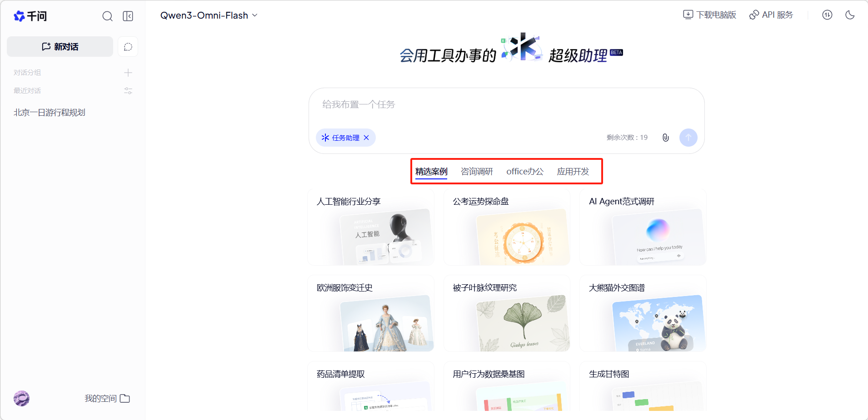Open recent conversations filter settings
Screen dimensions: 868x420
[x=128, y=91]
